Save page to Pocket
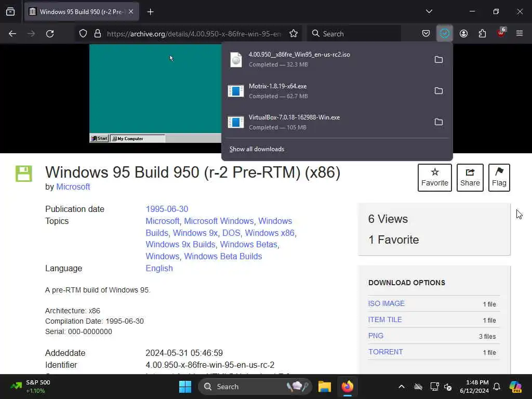Image resolution: width=532 pixels, height=399 pixels. [x=426, y=34]
